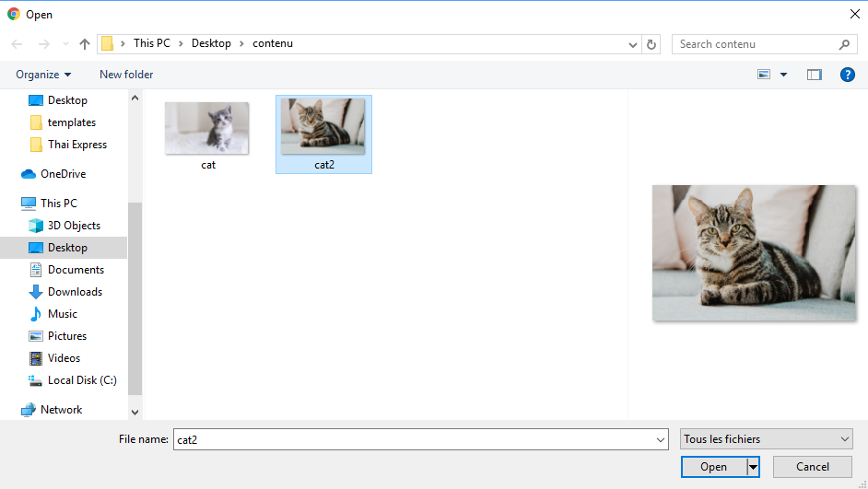Click the Open button
This screenshot has width=868, height=489.
(x=713, y=467)
